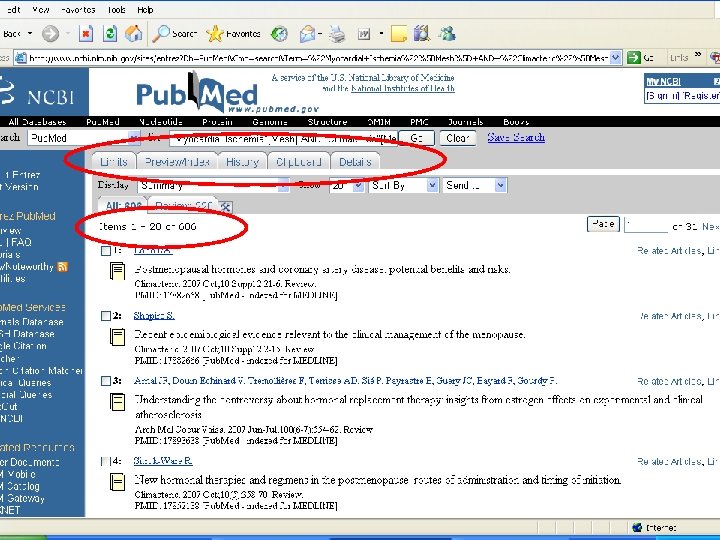
Task: Click the Messenger people toolbar icon
Action: pos(446,34)
